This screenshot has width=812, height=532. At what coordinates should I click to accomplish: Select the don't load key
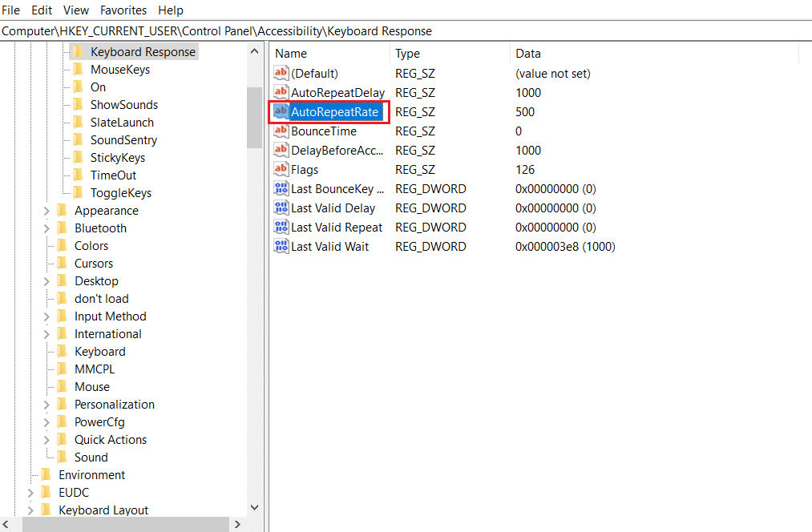tap(102, 299)
